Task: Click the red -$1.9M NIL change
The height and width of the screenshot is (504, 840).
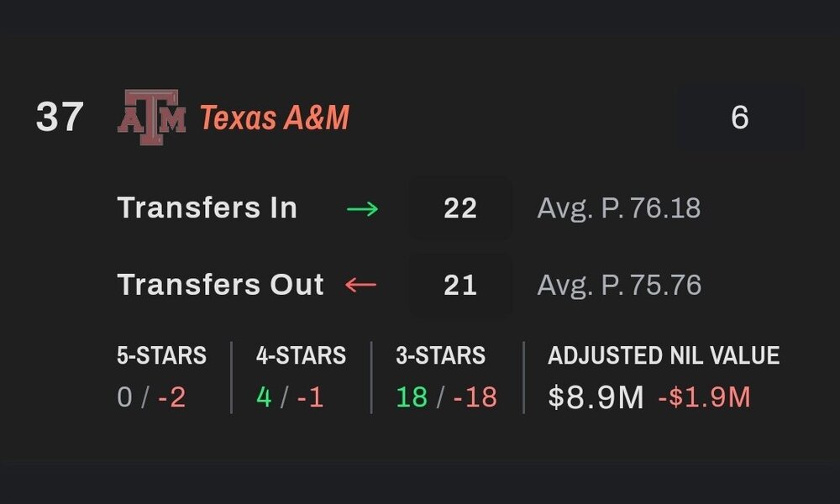Action: [704, 396]
